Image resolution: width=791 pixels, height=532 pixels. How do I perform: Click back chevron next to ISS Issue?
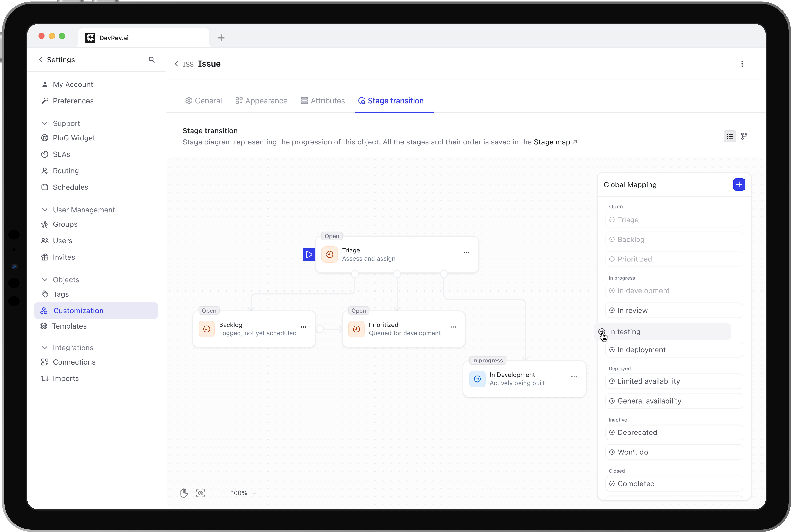pyautogui.click(x=177, y=64)
